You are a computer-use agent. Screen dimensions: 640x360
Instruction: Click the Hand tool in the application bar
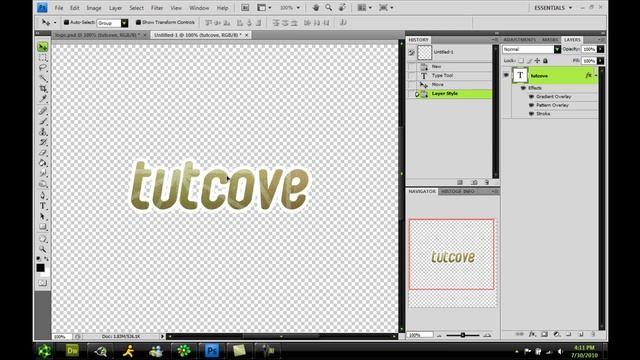tap(316, 8)
